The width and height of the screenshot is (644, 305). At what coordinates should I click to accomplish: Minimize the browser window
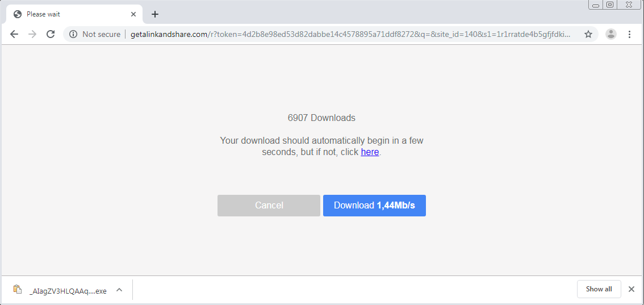pos(596,5)
